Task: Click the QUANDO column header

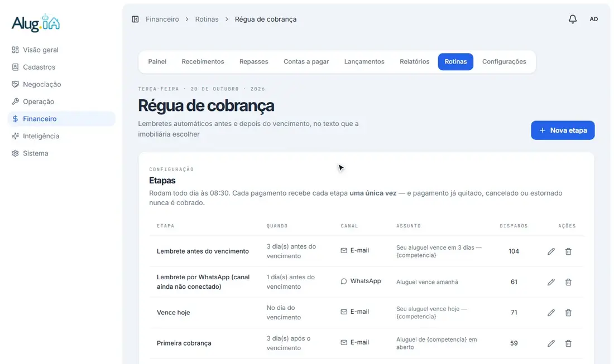Action: [x=277, y=226]
